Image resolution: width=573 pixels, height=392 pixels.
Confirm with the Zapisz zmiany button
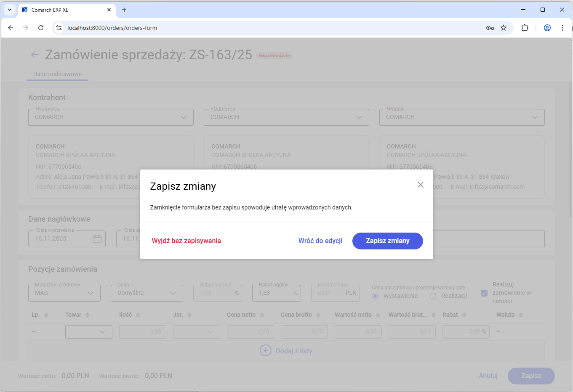tap(387, 241)
